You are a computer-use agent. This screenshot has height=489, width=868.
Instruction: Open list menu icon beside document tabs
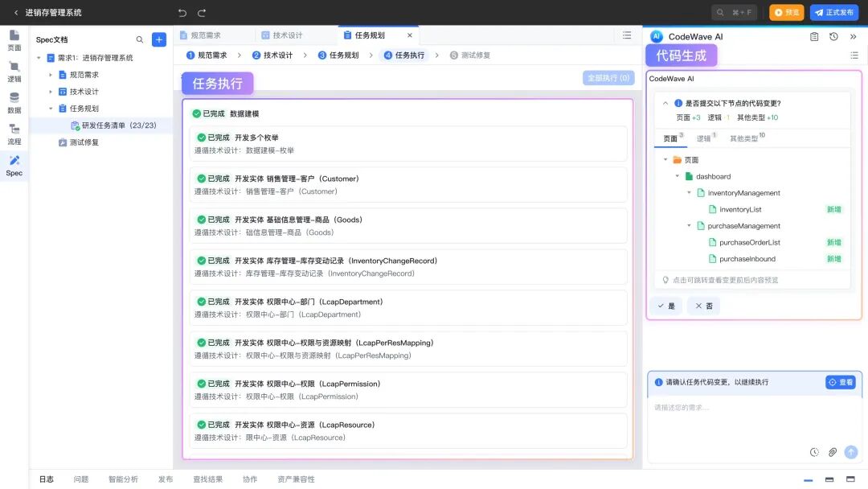(627, 35)
